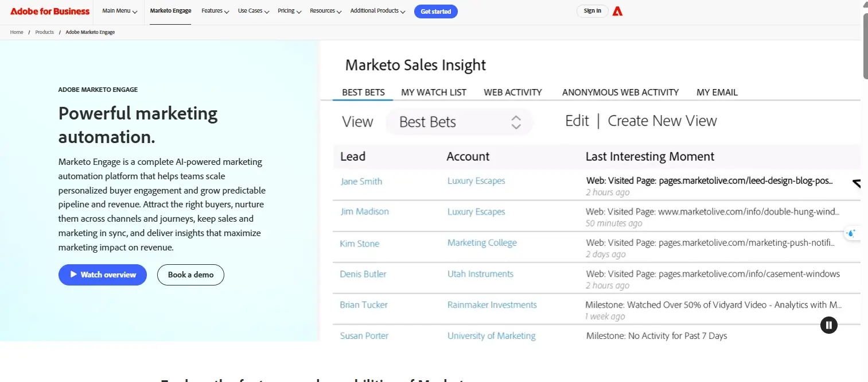Open Additional Products dropdown
This screenshot has width=868, height=382.
(x=377, y=11)
